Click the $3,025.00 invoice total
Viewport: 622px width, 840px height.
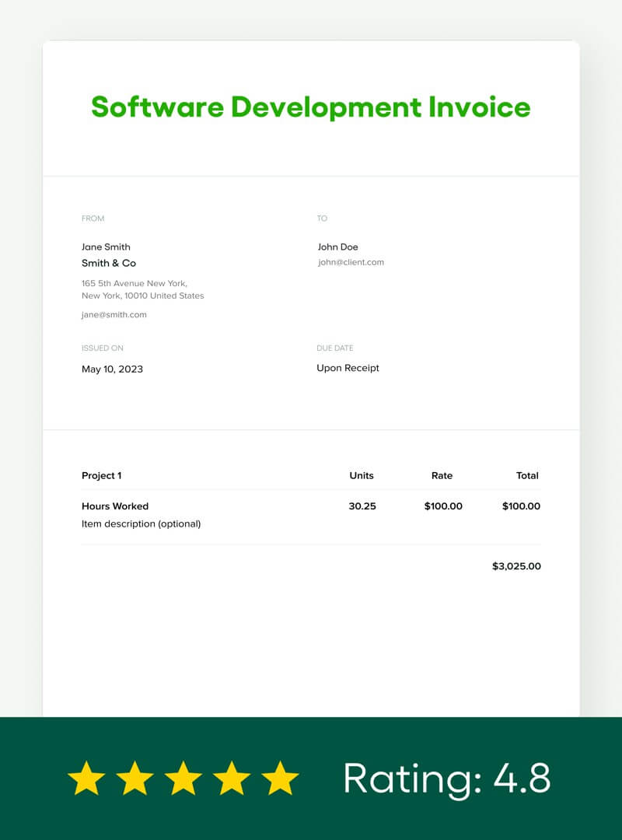(516, 566)
